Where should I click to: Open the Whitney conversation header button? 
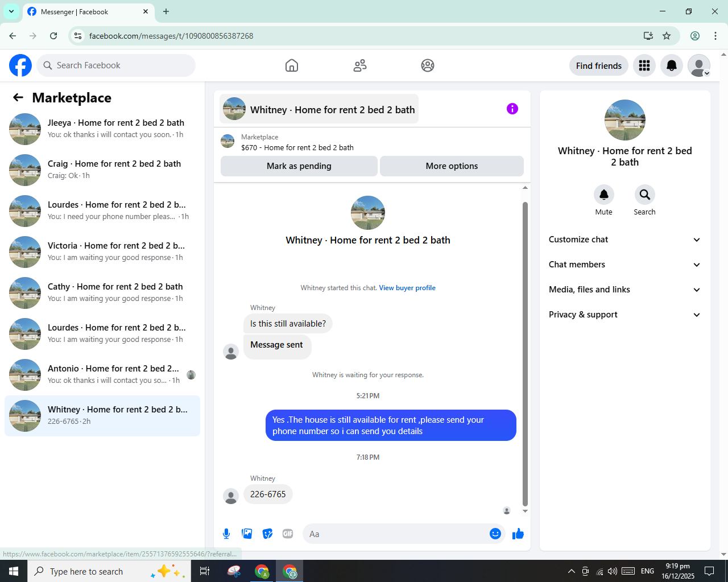pyautogui.click(x=319, y=109)
